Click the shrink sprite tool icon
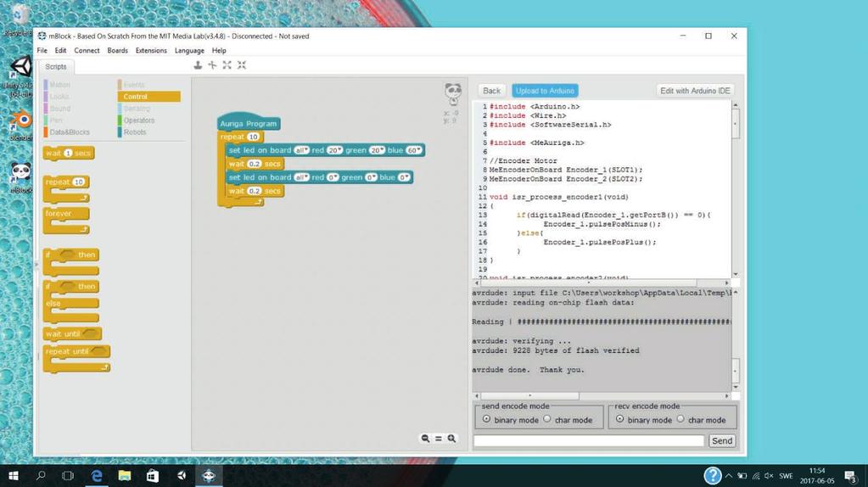Image resolution: width=868 pixels, height=487 pixels. point(242,65)
